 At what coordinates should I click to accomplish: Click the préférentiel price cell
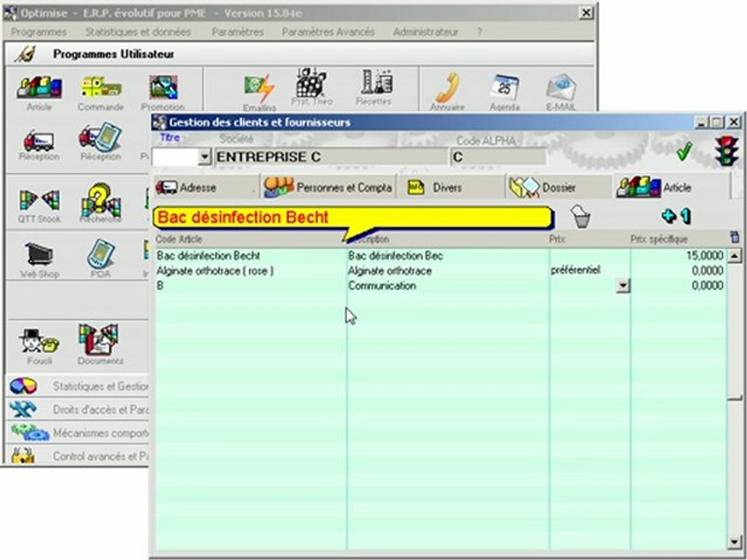[x=589, y=271]
